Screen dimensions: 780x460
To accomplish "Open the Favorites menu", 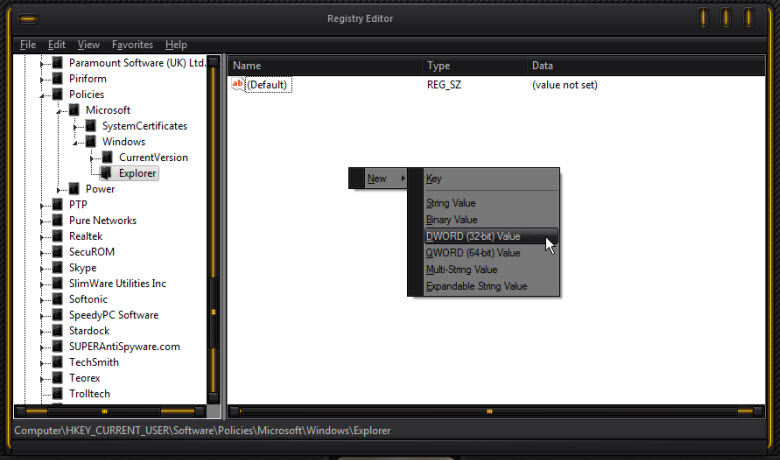I will [x=132, y=45].
